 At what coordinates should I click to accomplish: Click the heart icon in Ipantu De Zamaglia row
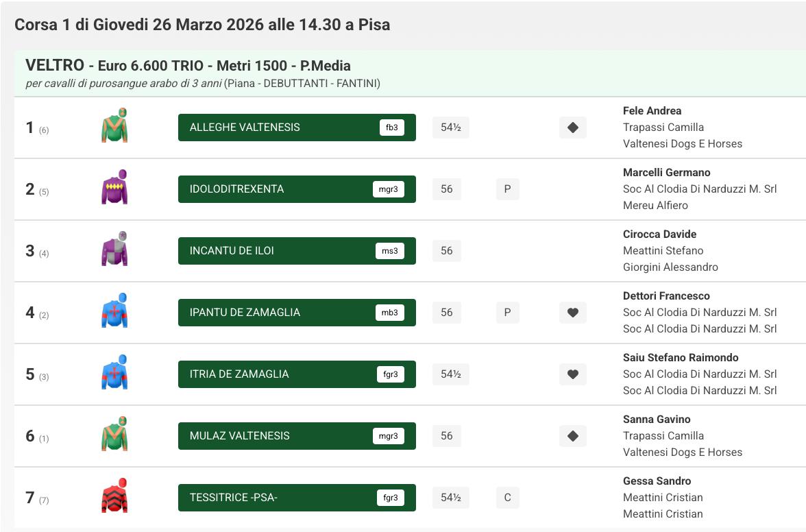click(x=573, y=313)
